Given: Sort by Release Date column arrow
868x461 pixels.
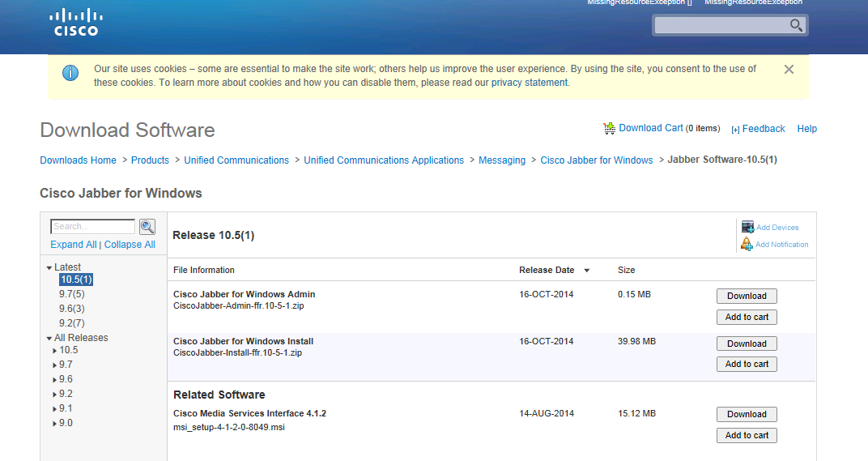Looking at the screenshot, I should click(x=587, y=271).
